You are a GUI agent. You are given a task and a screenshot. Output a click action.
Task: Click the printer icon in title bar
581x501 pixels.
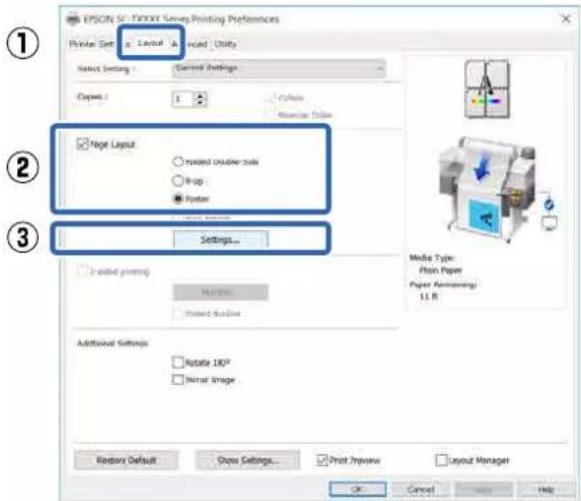tap(73, 19)
